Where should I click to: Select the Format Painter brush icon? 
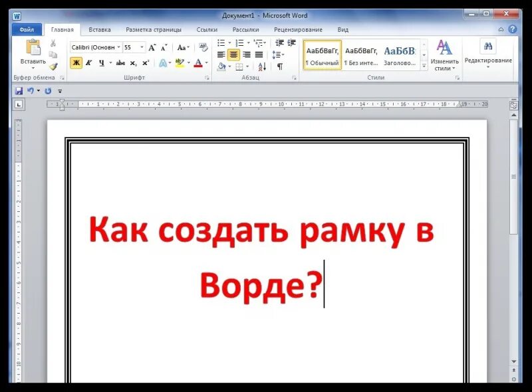coord(53,66)
